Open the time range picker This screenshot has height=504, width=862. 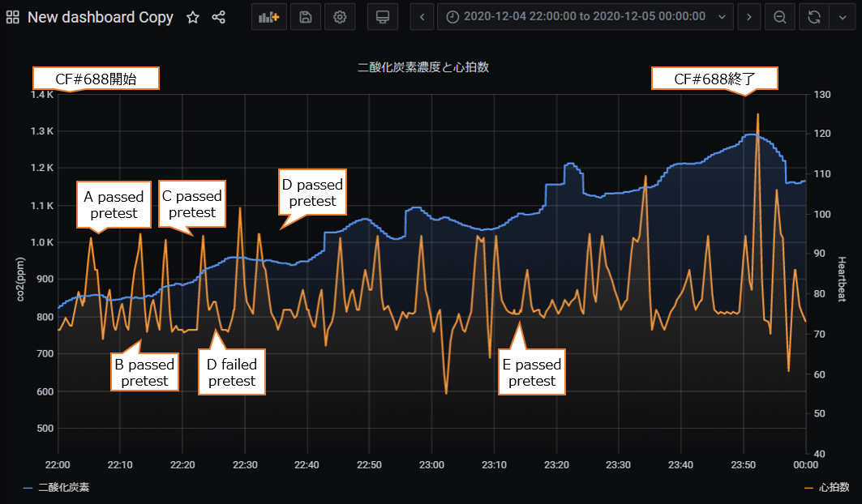[585, 17]
